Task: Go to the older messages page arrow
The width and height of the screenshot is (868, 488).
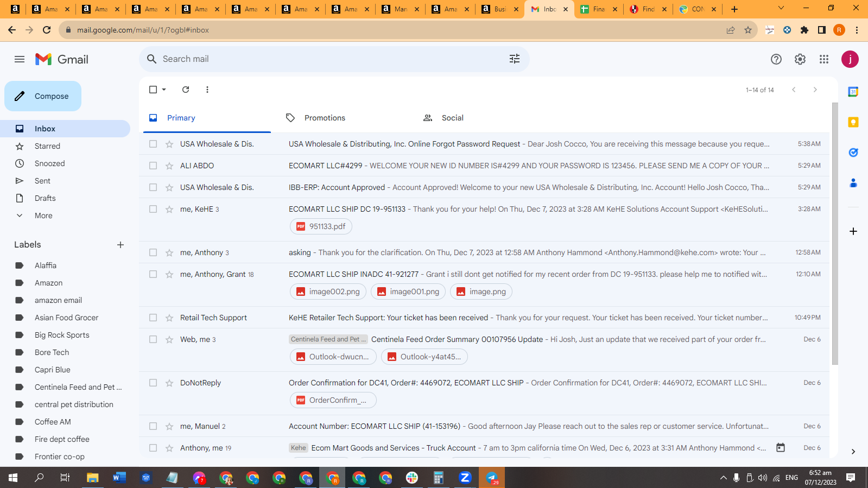Action: point(815,90)
